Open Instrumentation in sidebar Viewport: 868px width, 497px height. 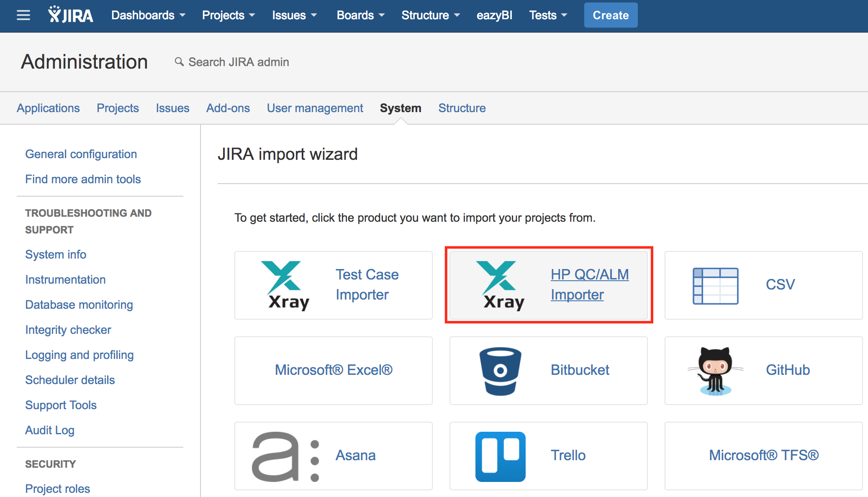(x=65, y=279)
